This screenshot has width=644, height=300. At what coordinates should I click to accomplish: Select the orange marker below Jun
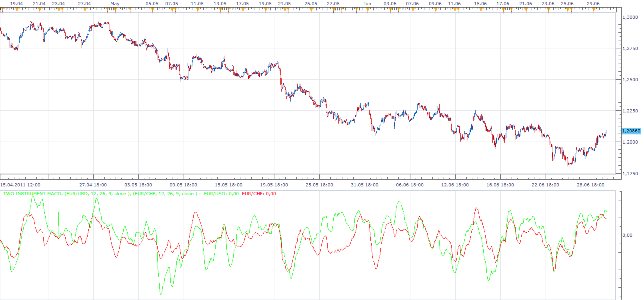coord(367,10)
